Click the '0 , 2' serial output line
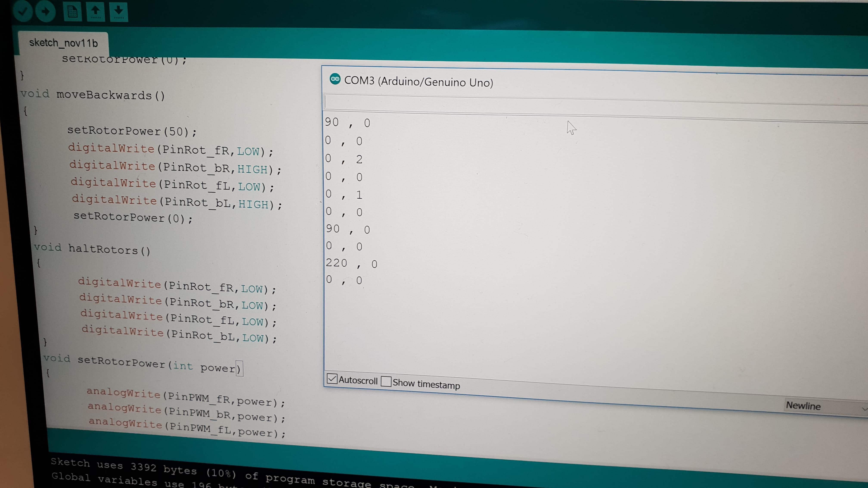The width and height of the screenshot is (868, 488). [343, 159]
